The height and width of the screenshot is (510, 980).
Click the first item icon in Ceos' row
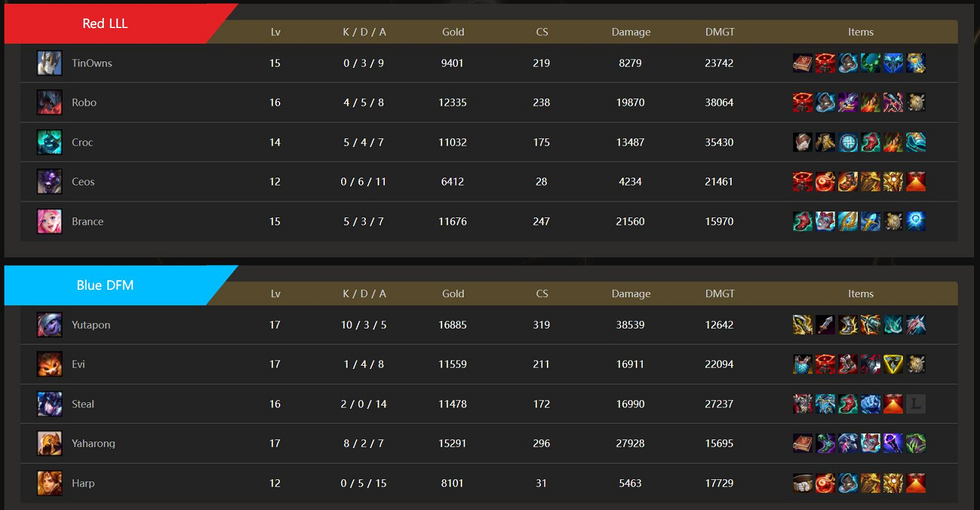(x=803, y=182)
